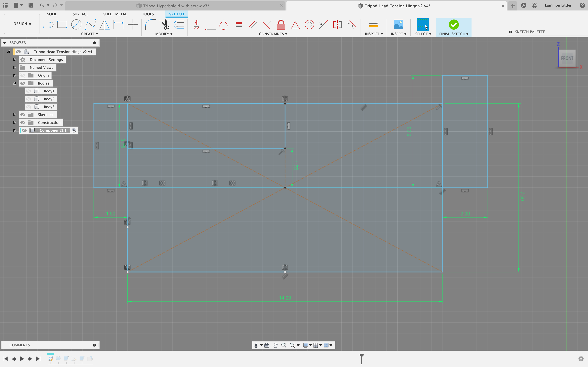
Task: Expand the Document Settings node
Action: [14, 60]
